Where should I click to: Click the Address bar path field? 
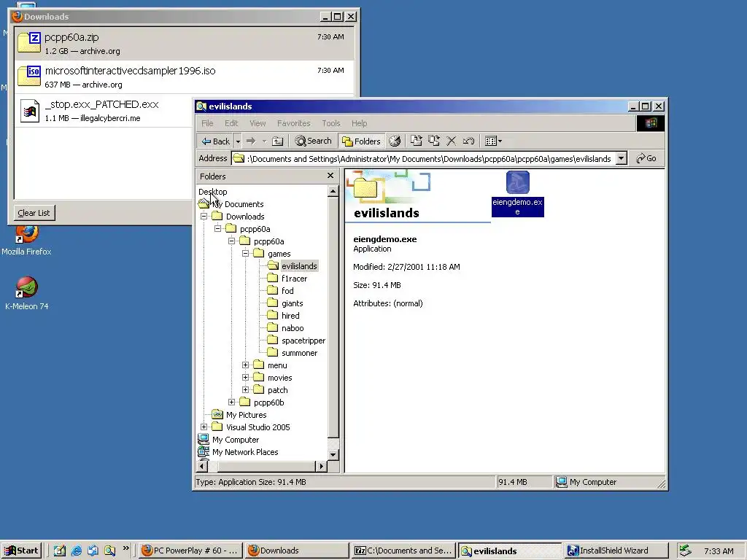pyautogui.click(x=423, y=158)
